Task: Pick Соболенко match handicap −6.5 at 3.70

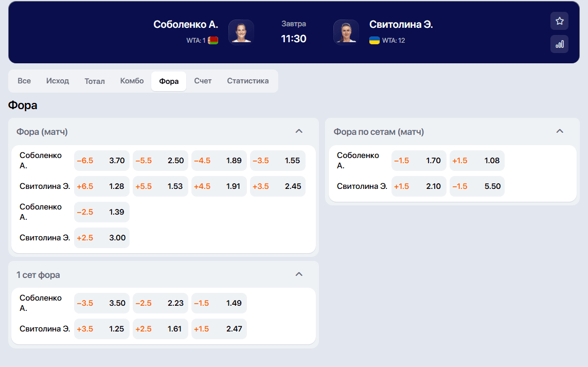Action: coord(102,161)
